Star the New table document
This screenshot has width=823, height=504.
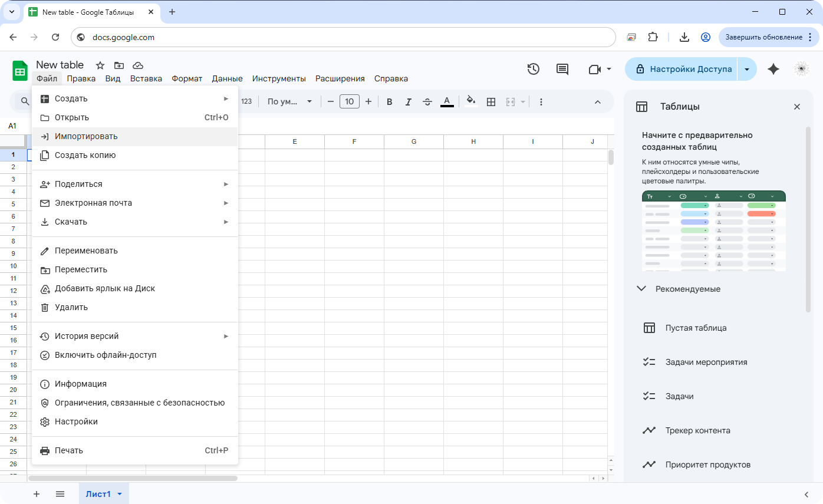click(100, 65)
